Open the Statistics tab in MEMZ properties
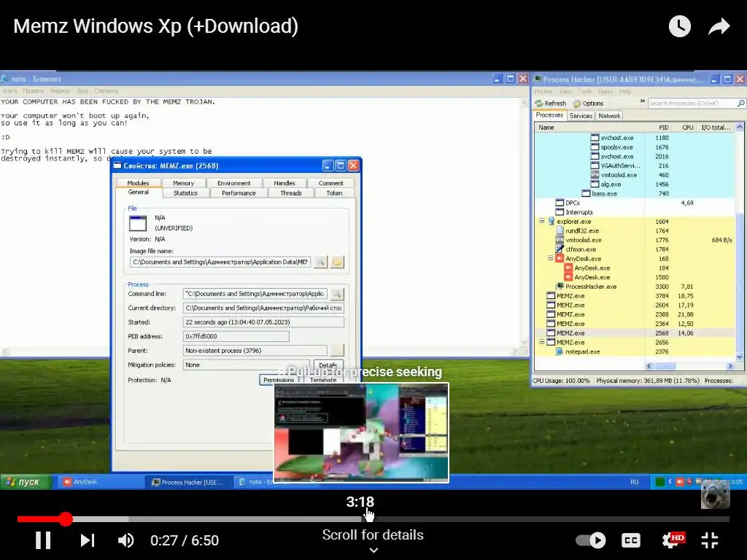Image resolution: width=747 pixels, height=560 pixels. [x=185, y=192]
